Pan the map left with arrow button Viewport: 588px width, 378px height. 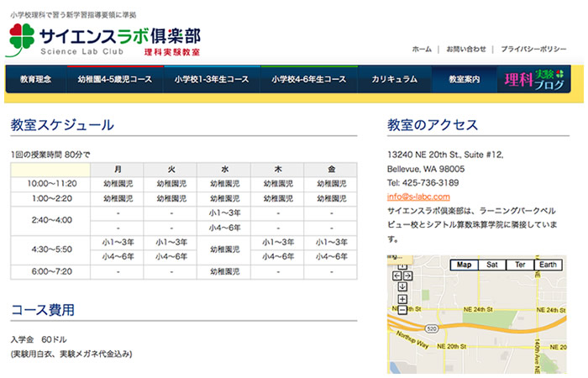click(x=396, y=275)
